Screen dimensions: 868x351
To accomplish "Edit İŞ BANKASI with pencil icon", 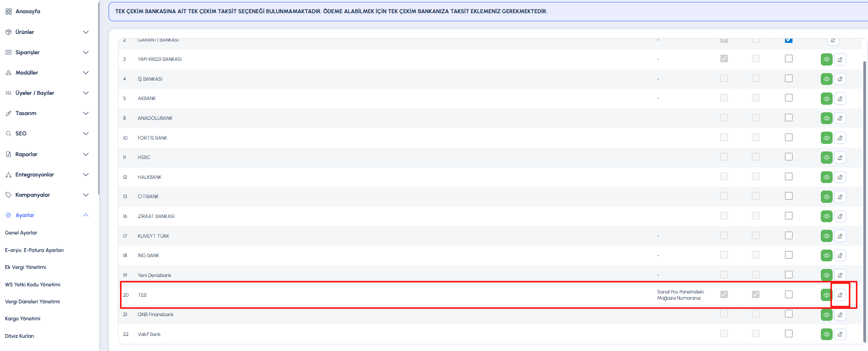I will tap(840, 79).
